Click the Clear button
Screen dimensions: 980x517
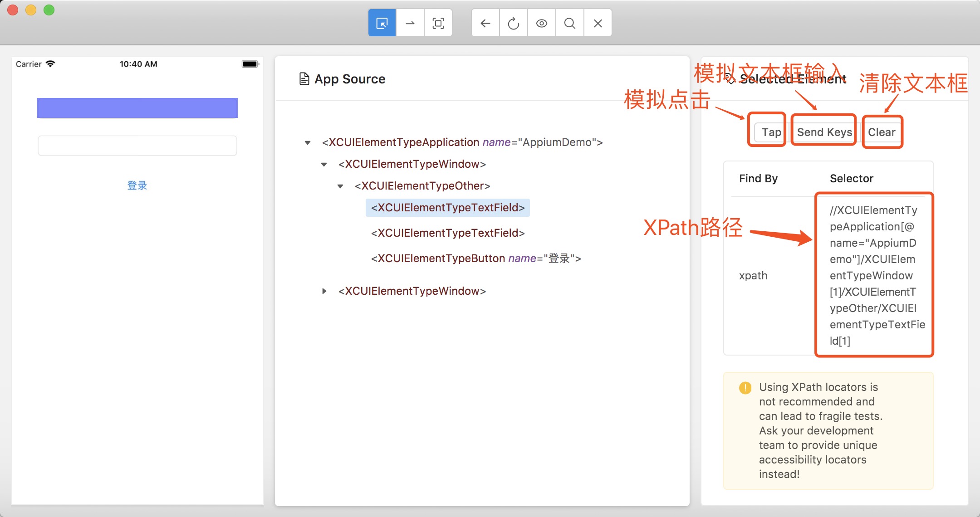[x=882, y=132]
